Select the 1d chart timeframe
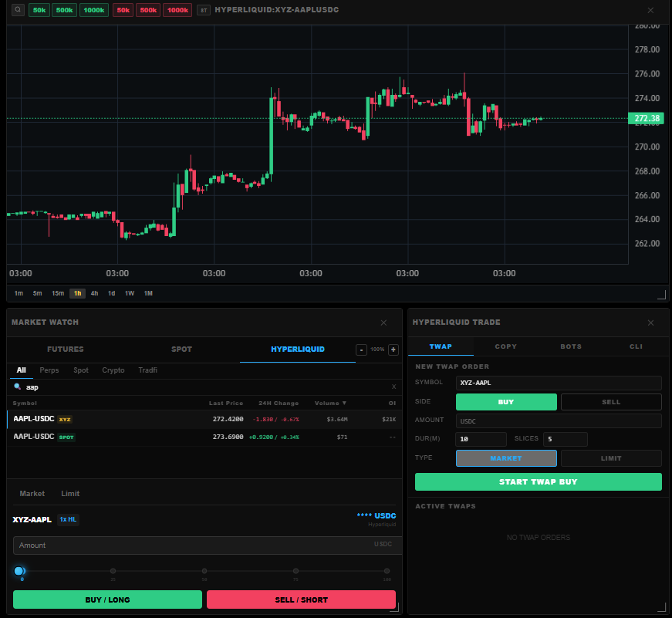Screen dimensions: 672x618 coord(111,293)
